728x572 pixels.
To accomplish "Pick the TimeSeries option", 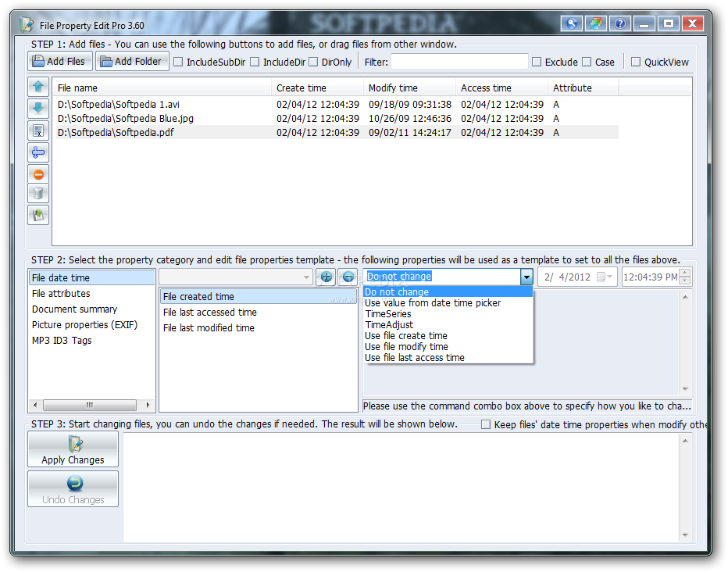I will click(x=448, y=314).
